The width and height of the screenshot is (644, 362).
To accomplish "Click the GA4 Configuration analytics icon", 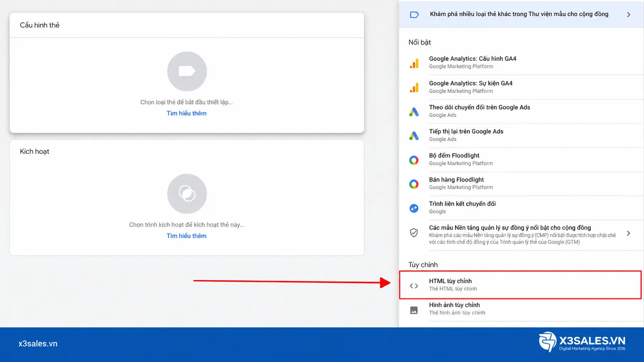I will click(x=414, y=63).
